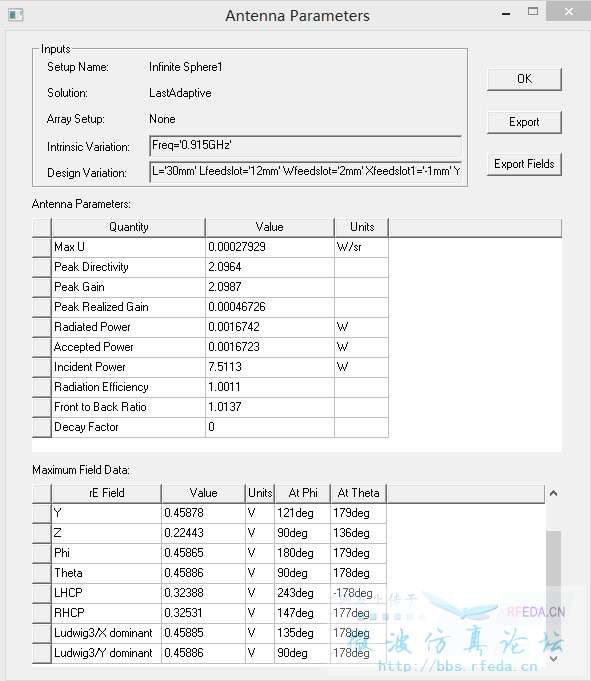The width and height of the screenshot is (591, 681).
Task: Select the Radiation Efficiency row
Action: point(210,387)
